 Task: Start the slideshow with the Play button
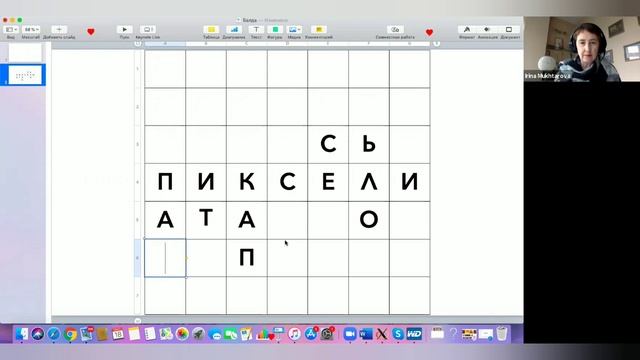point(124,29)
